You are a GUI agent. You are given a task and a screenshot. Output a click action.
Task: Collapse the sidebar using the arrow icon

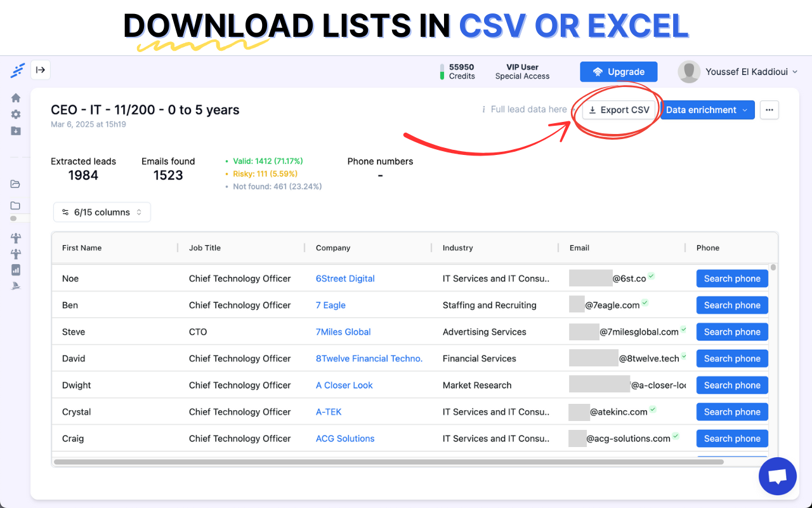40,70
